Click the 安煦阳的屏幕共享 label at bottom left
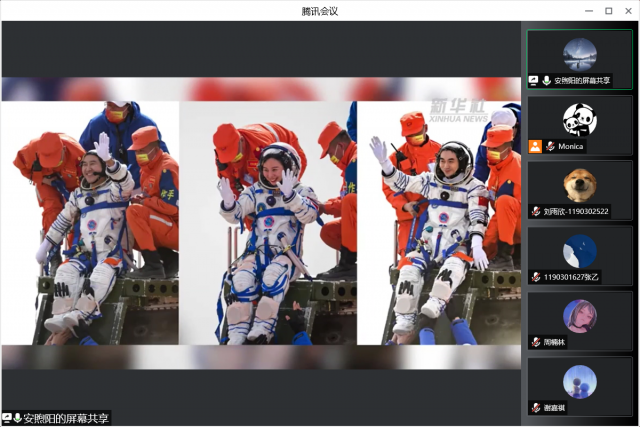Screen dimensions: 640x427 pyautogui.click(x=66, y=418)
